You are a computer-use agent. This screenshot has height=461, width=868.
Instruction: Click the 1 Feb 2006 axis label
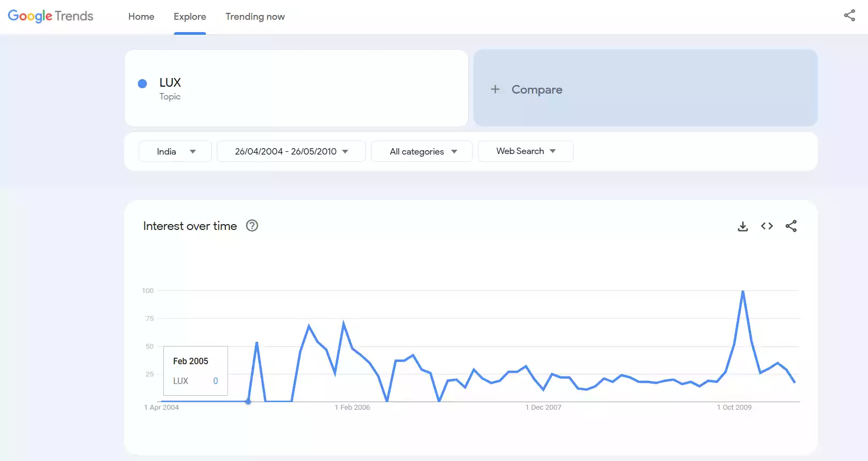[x=353, y=408]
